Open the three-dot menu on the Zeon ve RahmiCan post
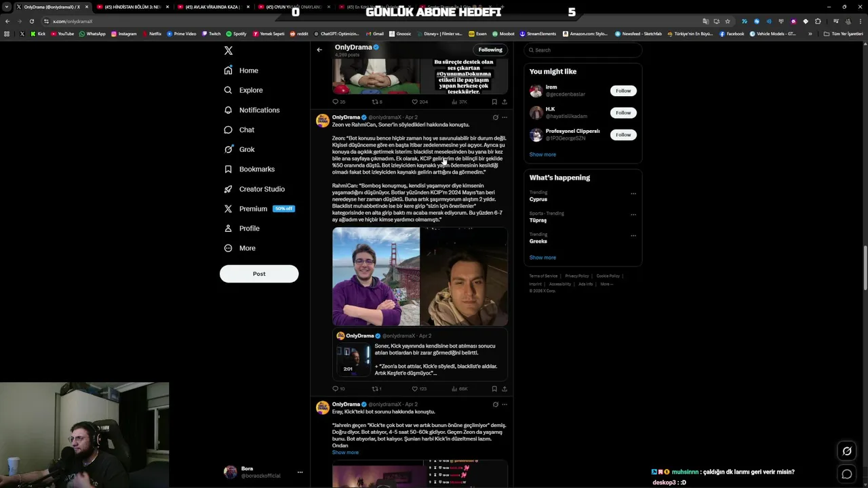The height and width of the screenshot is (488, 868). (x=504, y=117)
